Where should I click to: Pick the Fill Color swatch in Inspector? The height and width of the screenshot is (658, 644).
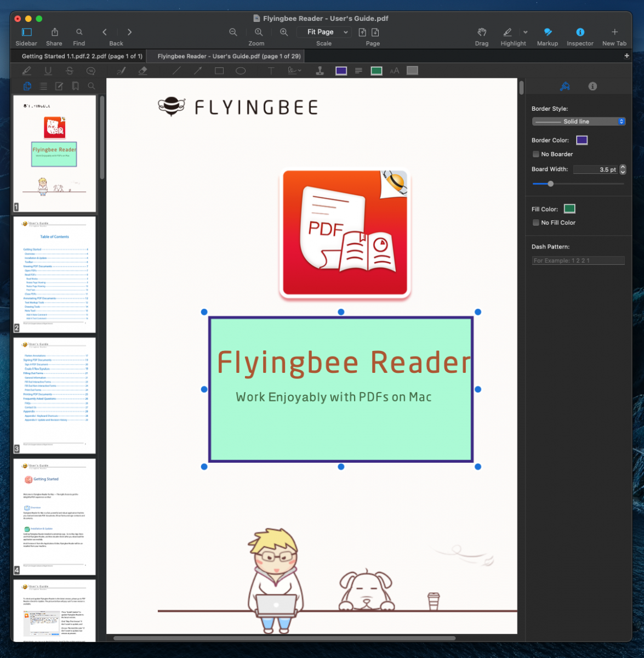coord(570,209)
